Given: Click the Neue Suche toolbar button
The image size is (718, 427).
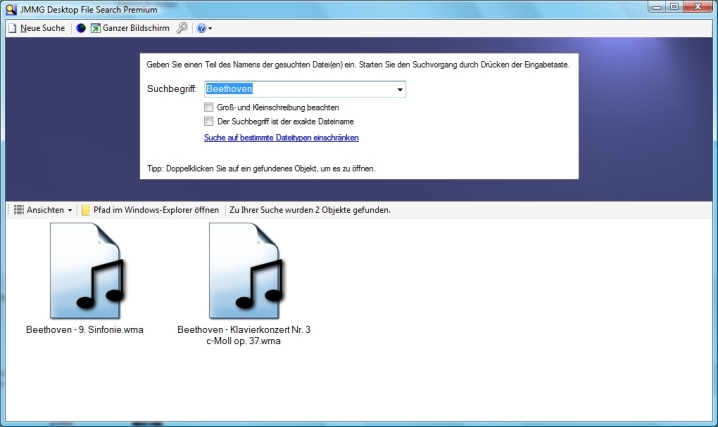Looking at the screenshot, I should click(x=36, y=28).
